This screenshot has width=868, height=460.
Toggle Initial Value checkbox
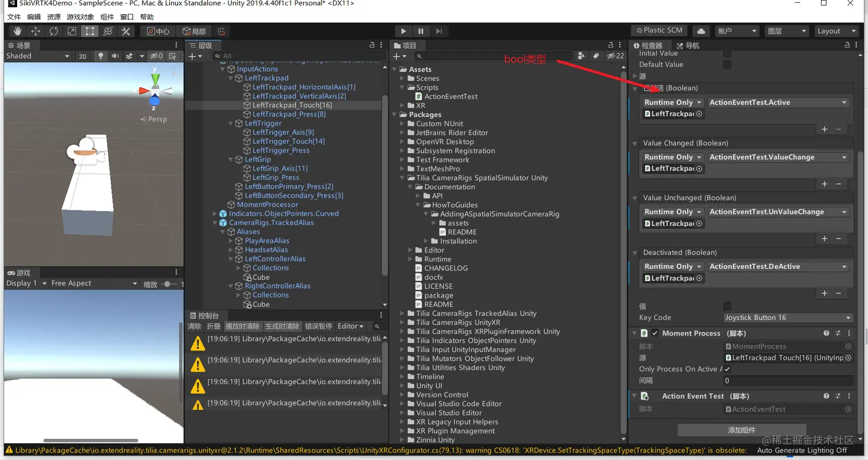pyautogui.click(x=727, y=53)
